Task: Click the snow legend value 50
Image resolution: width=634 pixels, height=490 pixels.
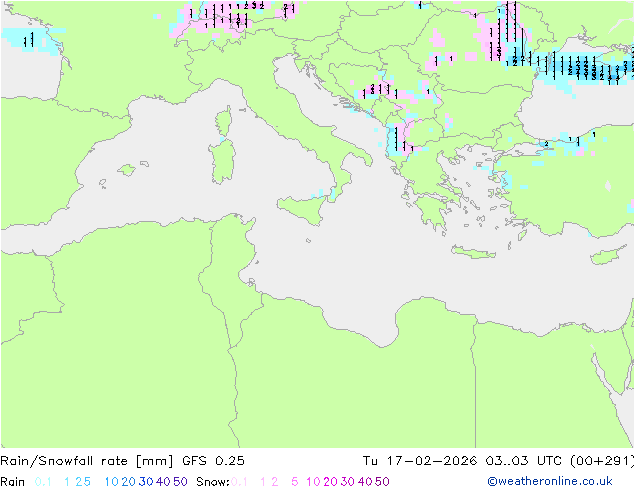Action: click(382, 482)
